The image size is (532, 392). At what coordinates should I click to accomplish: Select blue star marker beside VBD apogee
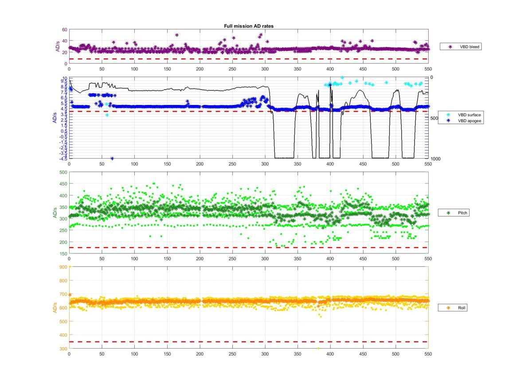click(448, 120)
